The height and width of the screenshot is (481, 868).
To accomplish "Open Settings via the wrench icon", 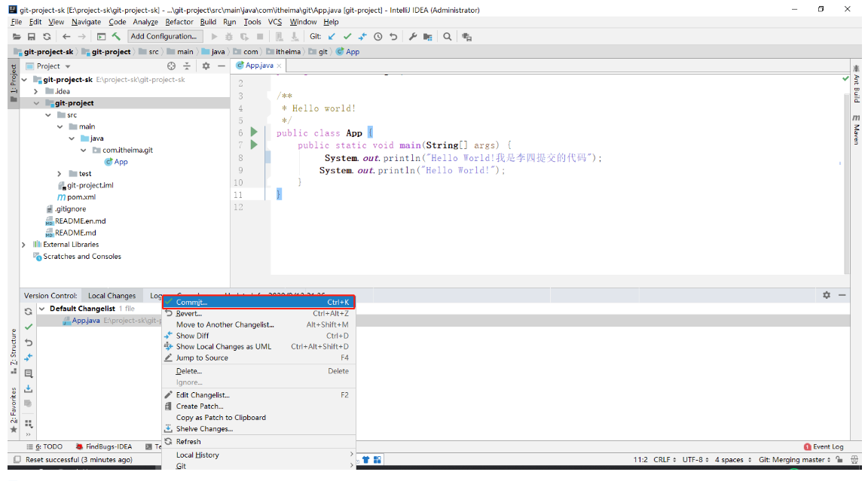I will pyautogui.click(x=413, y=36).
